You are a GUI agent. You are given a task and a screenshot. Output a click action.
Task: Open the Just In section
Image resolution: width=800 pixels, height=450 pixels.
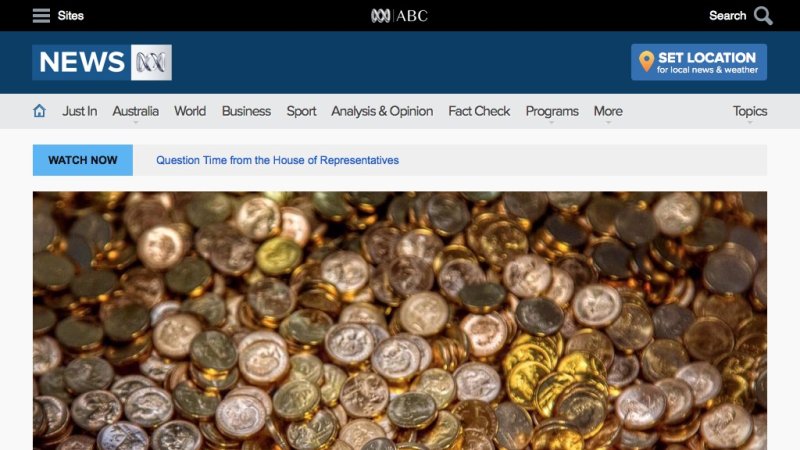tap(80, 111)
